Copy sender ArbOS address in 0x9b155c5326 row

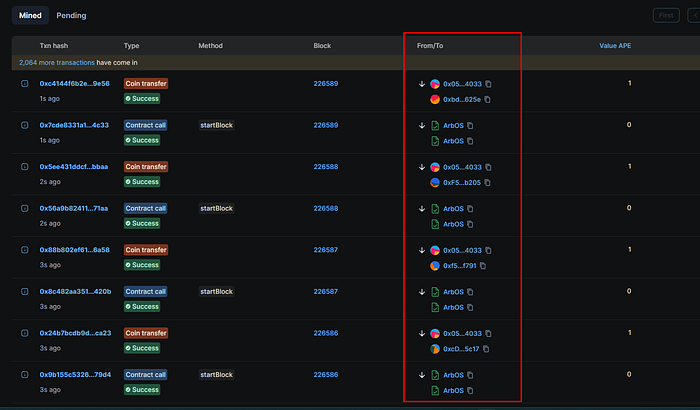[470, 375]
